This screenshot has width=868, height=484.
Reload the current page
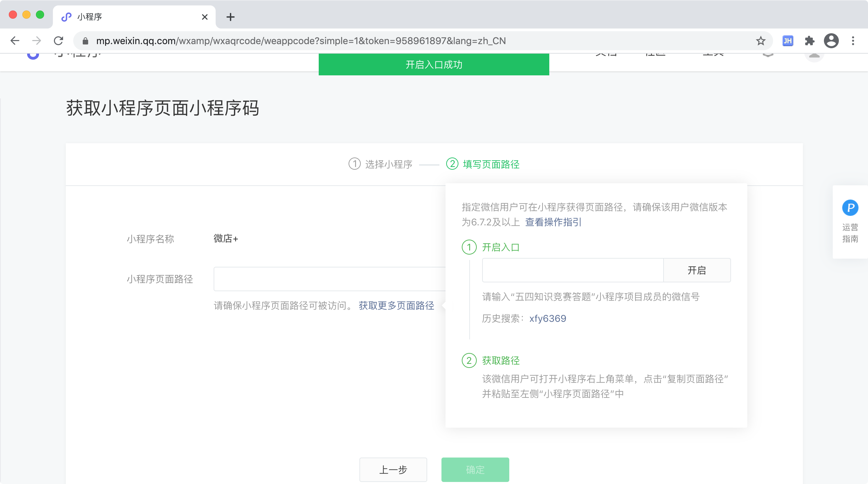58,41
